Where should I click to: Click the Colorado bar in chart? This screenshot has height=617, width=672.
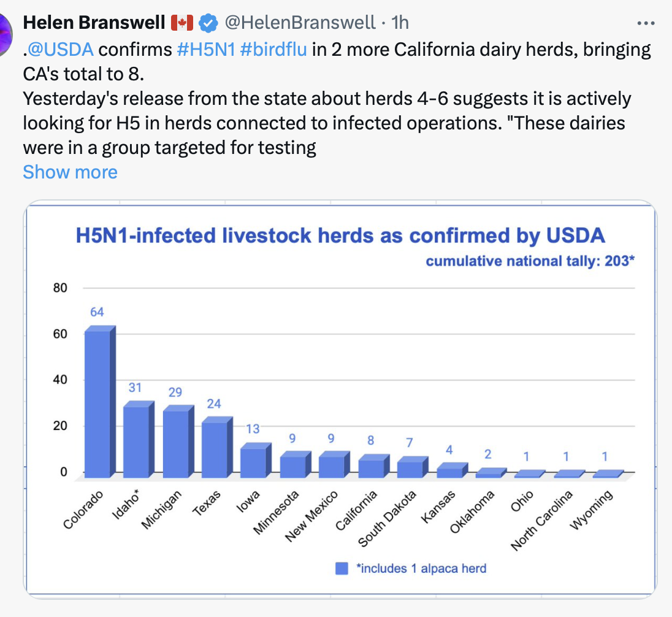pos(98,403)
